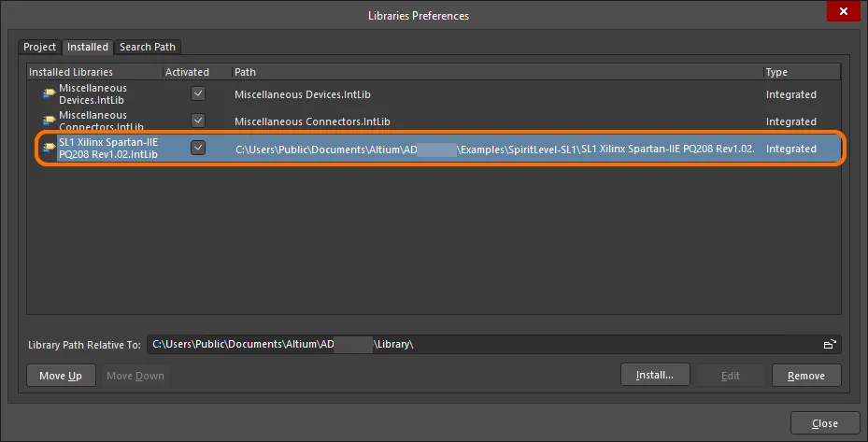Click the SpiritLevel-SL1 path cell

pos(495,149)
